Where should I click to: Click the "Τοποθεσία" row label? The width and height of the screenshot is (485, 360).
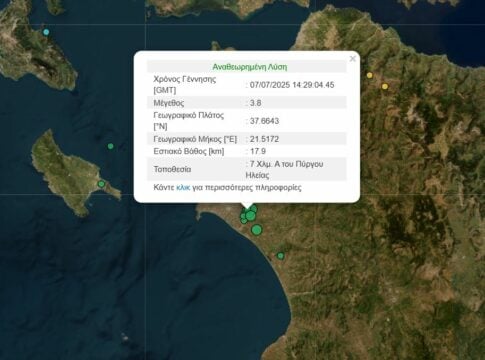[x=172, y=169]
